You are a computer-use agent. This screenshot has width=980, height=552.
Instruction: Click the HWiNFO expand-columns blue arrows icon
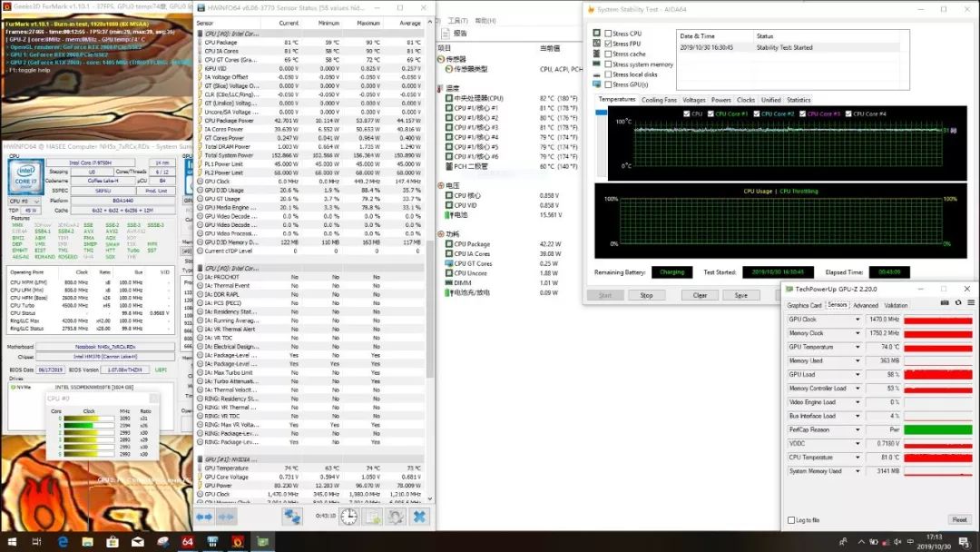pyautogui.click(x=204, y=517)
